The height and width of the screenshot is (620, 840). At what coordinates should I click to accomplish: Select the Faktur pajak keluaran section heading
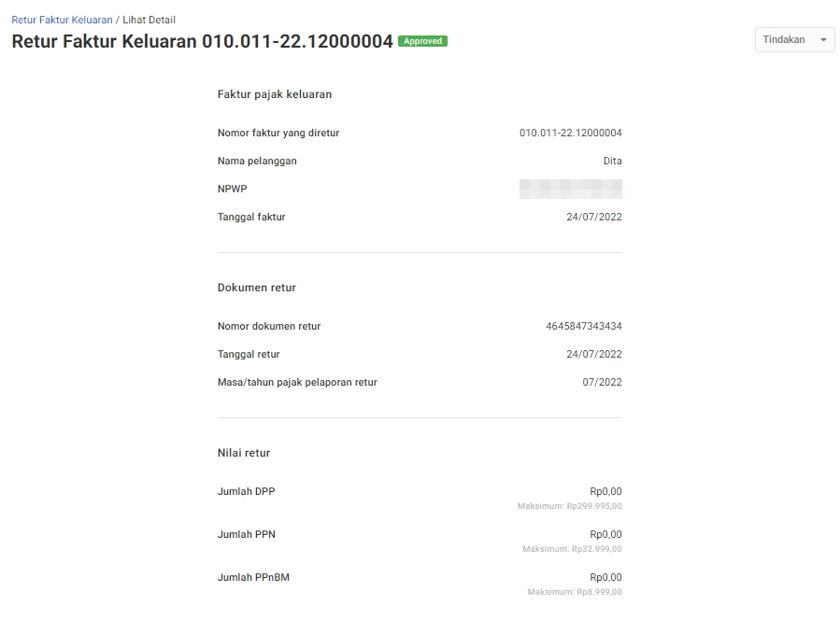tap(275, 94)
